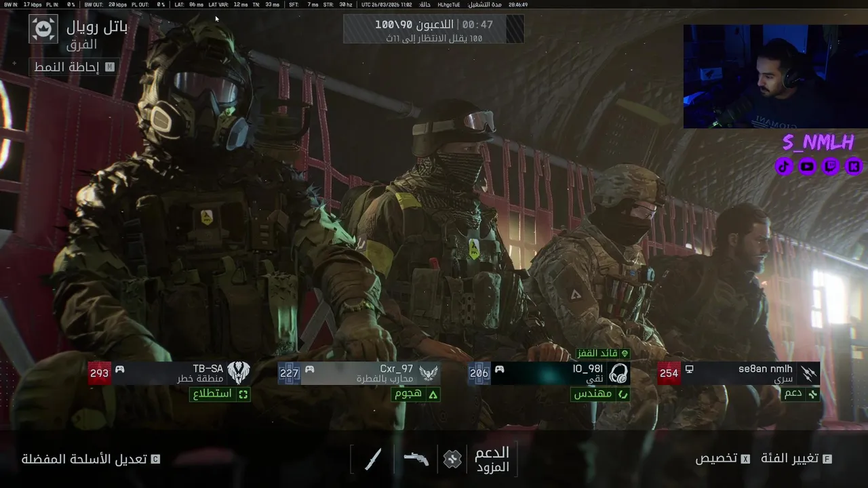Select IO_98I player card
Viewport: 868px width, 488px height.
coord(549,373)
